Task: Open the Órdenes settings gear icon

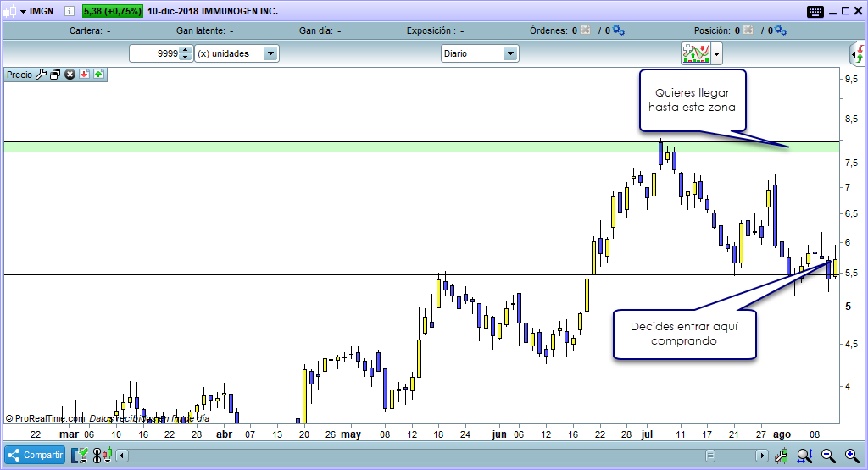Action: 618,30
